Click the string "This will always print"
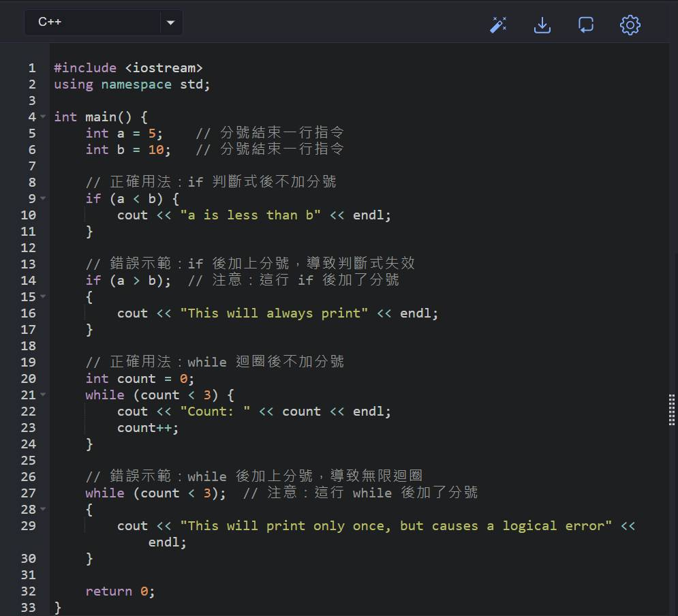Viewport: 678px width, 616px height. click(274, 313)
